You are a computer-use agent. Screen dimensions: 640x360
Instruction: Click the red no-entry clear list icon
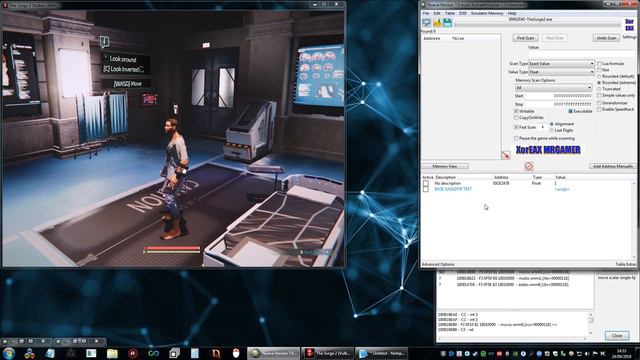tap(529, 166)
